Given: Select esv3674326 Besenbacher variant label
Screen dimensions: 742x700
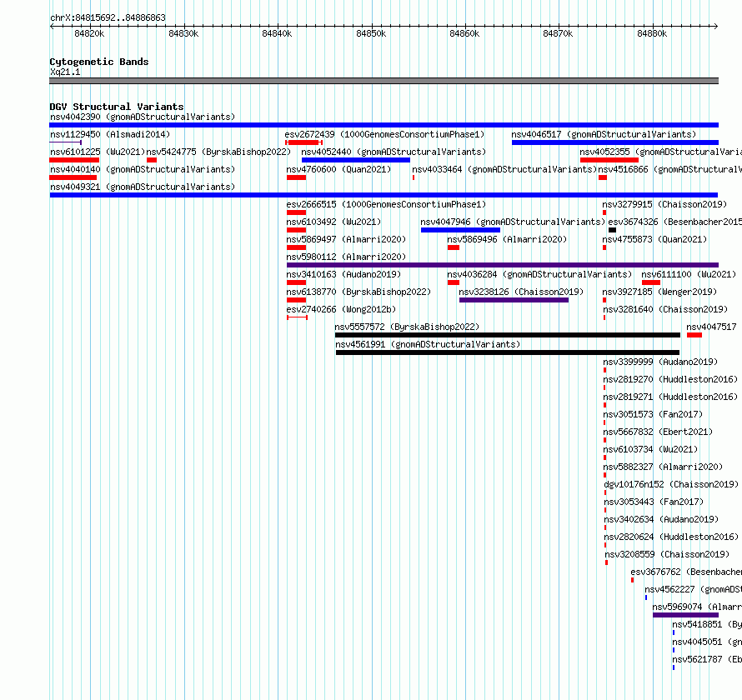Looking at the screenshot, I should pos(674,222).
